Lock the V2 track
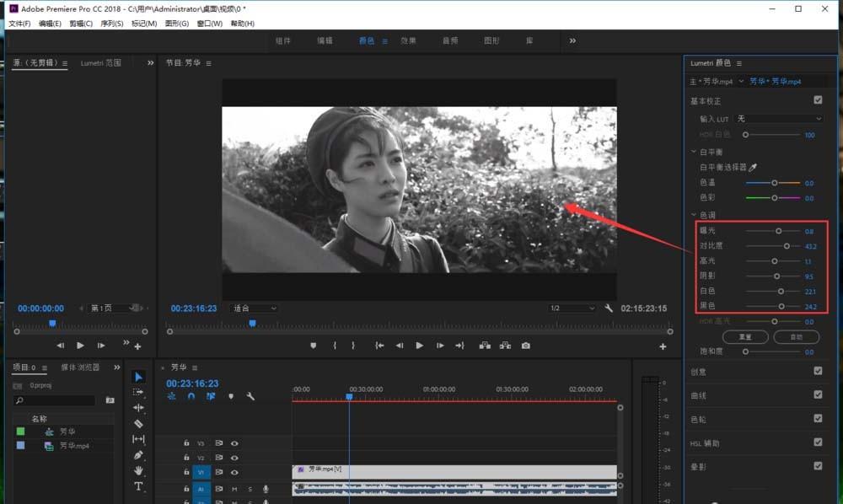The image size is (843, 504). (186, 457)
